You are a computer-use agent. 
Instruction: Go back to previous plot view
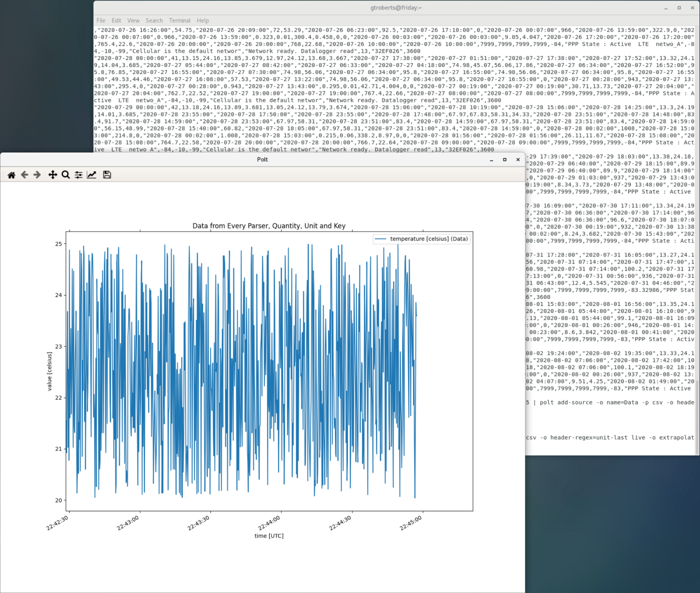[24, 174]
